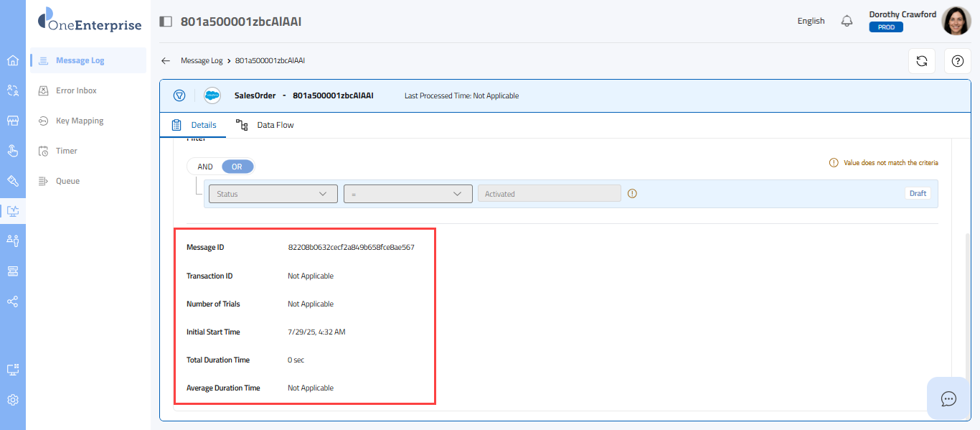
Task: Click the Draft label button
Action: (x=918, y=193)
